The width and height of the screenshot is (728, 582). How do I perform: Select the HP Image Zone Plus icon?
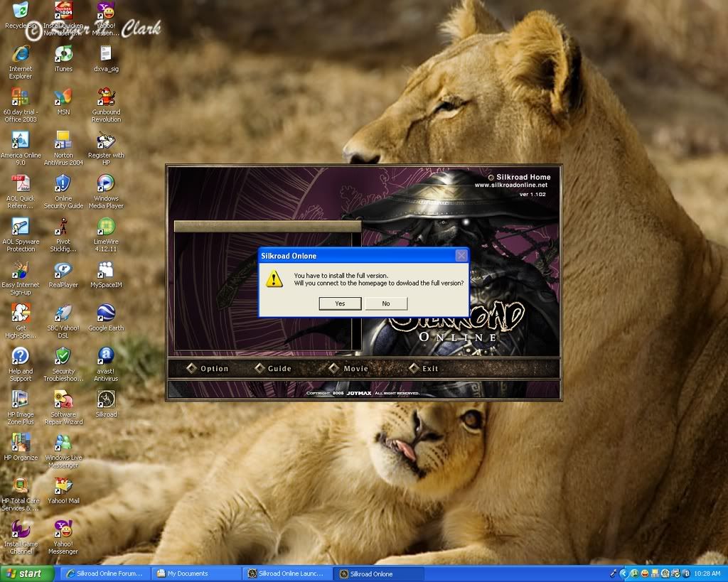[21, 407]
